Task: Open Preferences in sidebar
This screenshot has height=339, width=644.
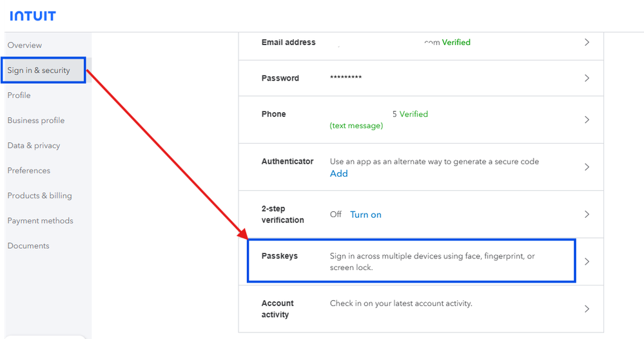Action: tap(29, 171)
